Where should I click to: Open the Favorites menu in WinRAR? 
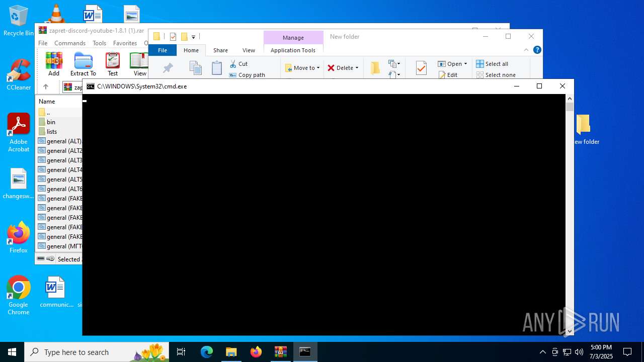coord(125,43)
